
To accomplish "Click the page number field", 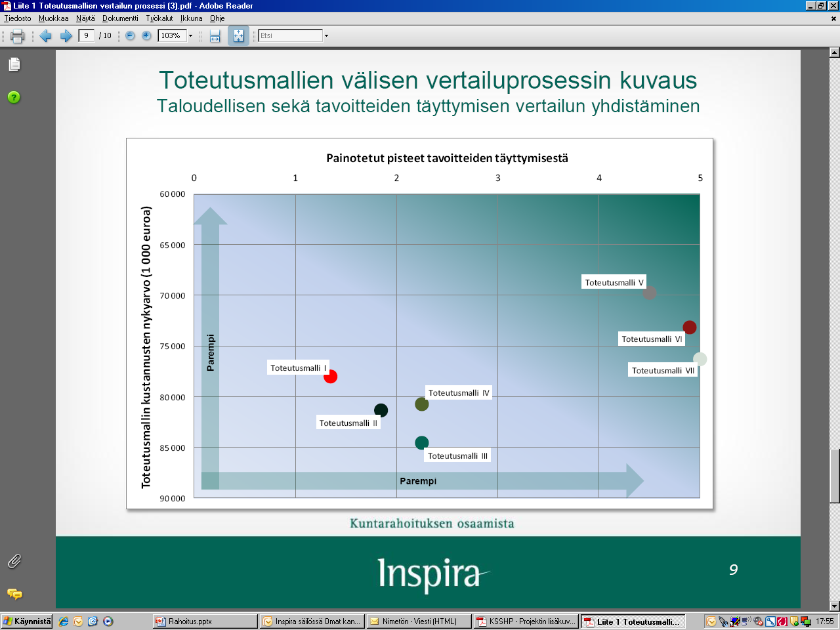I will point(86,35).
